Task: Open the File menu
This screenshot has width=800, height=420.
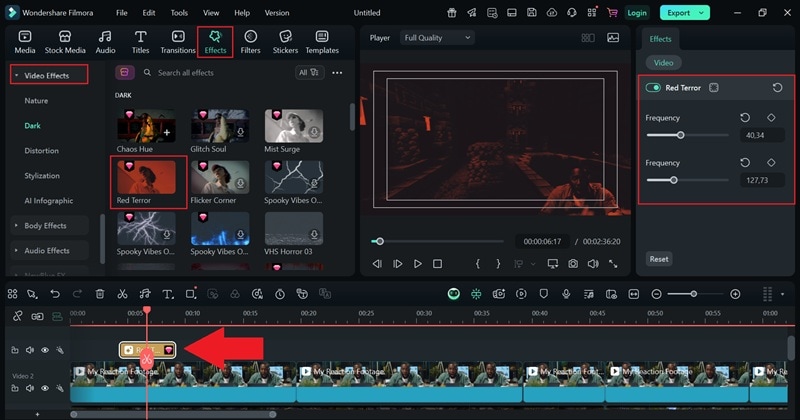Action: coord(121,13)
